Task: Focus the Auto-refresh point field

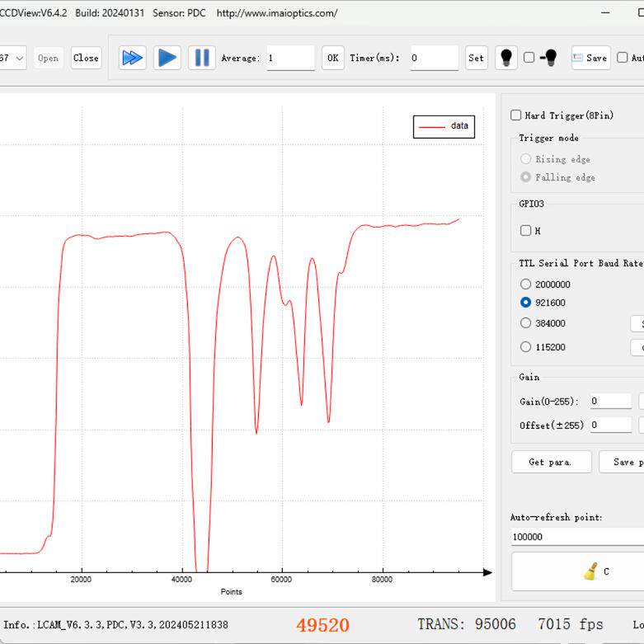Action: point(577,537)
